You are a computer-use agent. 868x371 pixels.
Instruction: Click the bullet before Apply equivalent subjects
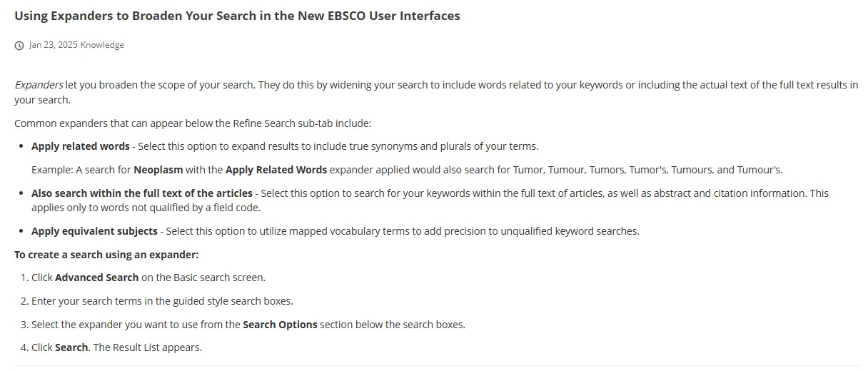pyautogui.click(x=21, y=232)
